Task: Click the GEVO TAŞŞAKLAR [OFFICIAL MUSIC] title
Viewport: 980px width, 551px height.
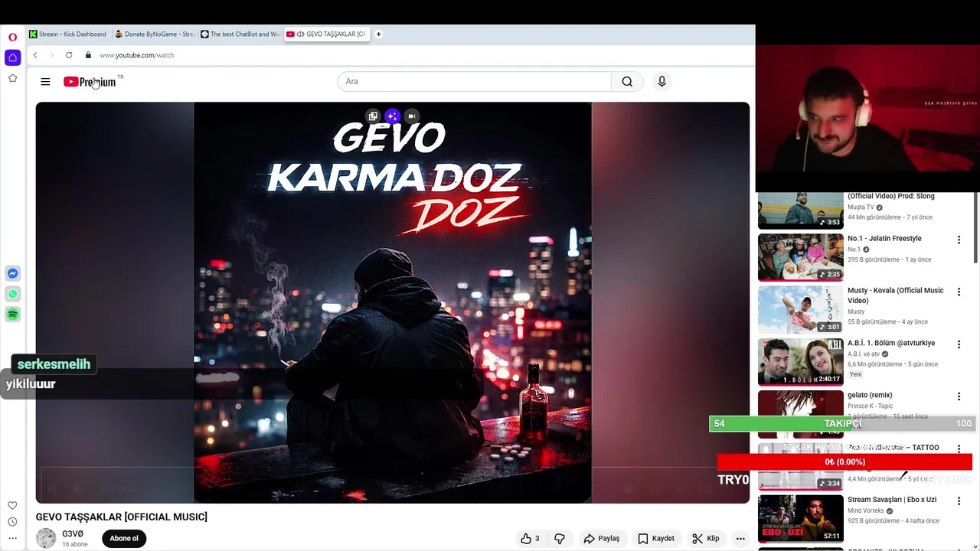Action: point(122,517)
